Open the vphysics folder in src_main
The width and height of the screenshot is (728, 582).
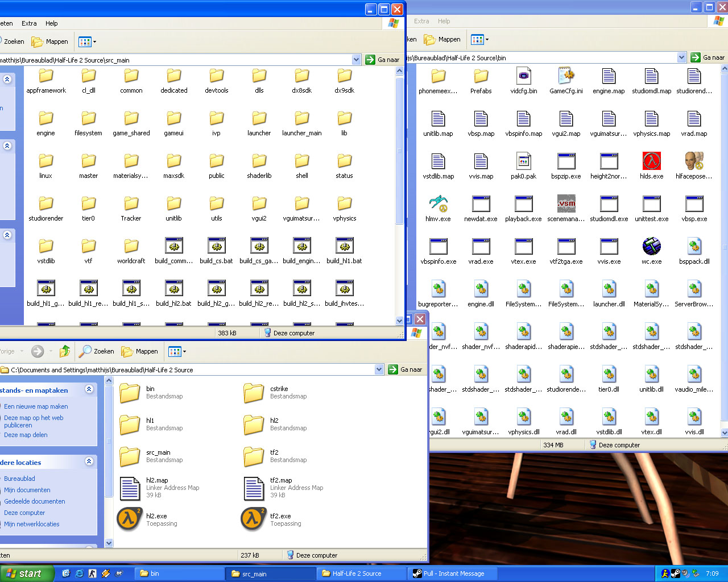point(344,203)
